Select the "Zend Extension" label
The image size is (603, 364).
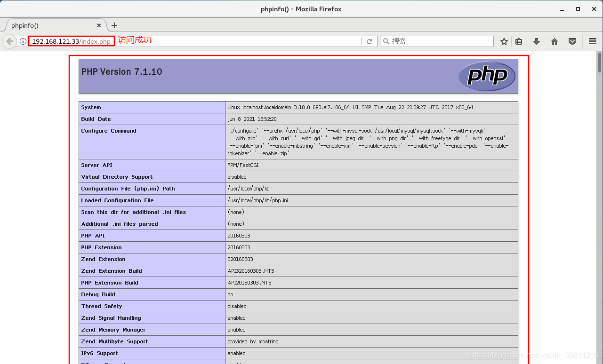(x=104, y=259)
